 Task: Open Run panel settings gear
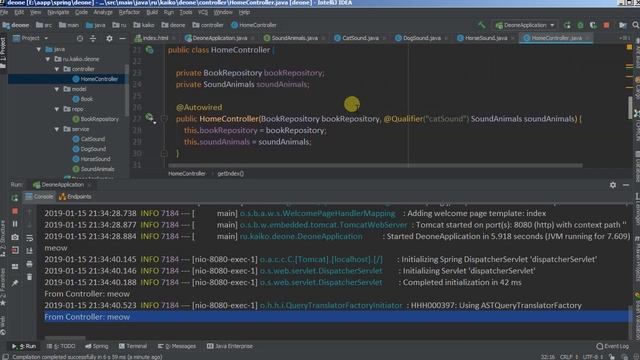613,185
